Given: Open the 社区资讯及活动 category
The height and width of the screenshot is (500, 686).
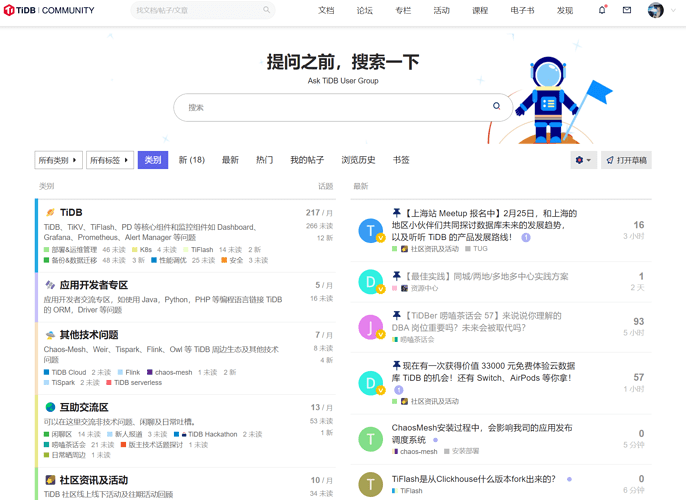Looking at the screenshot, I should (x=94, y=480).
